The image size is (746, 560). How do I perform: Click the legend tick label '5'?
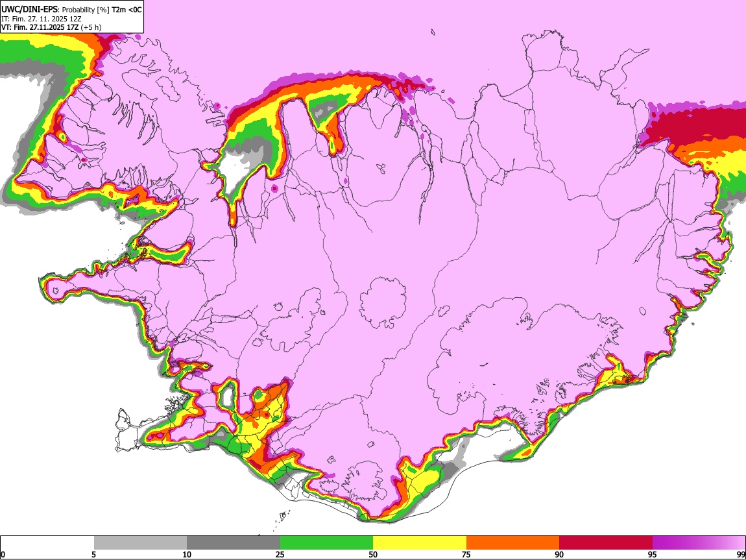[x=93, y=555]
